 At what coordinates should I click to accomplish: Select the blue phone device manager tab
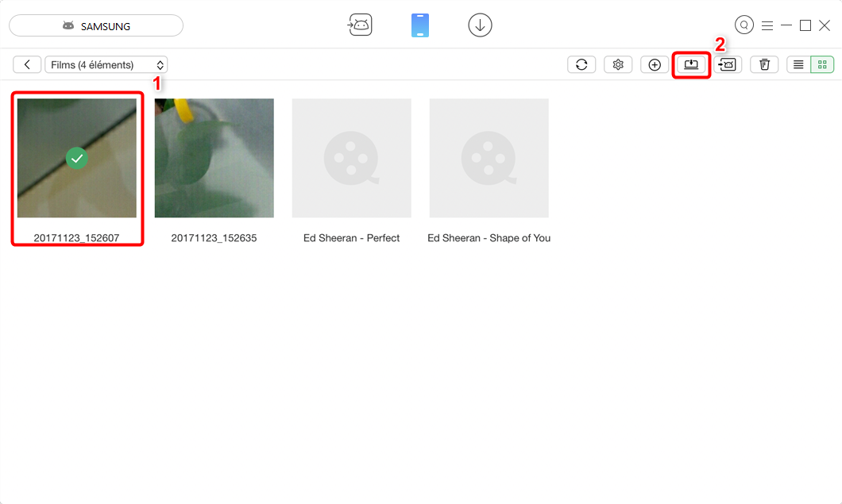click(x=420, y=25)
